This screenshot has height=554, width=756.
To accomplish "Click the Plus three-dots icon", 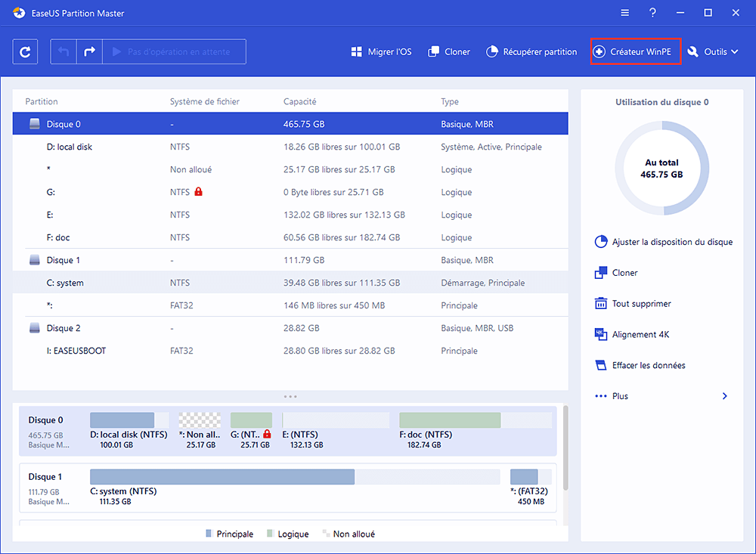I will click(601, 396).
